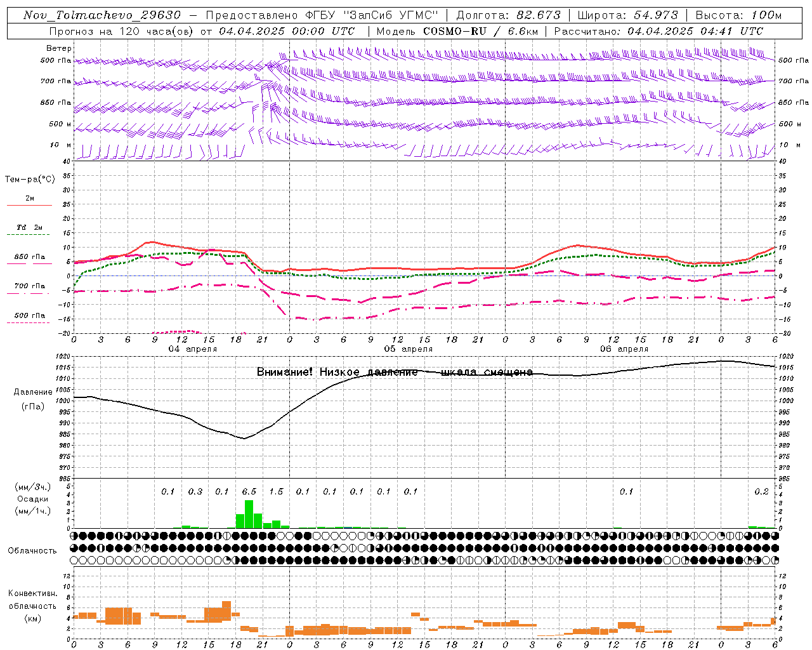
Task: Click the elevation text 'Высота: 100м'
Action: (x=738, y=15)
